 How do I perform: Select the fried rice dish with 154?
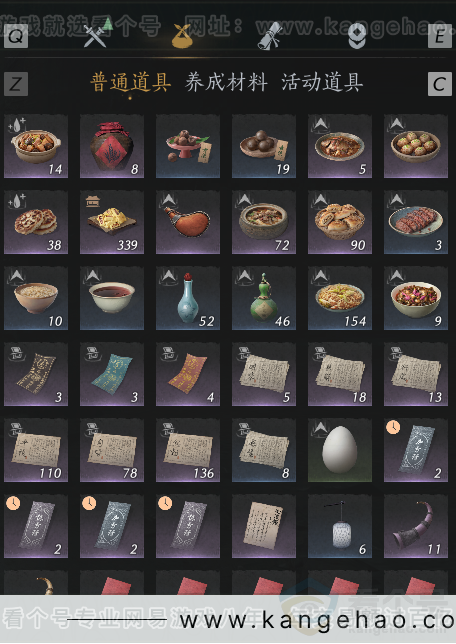click(x=340, y=298)
